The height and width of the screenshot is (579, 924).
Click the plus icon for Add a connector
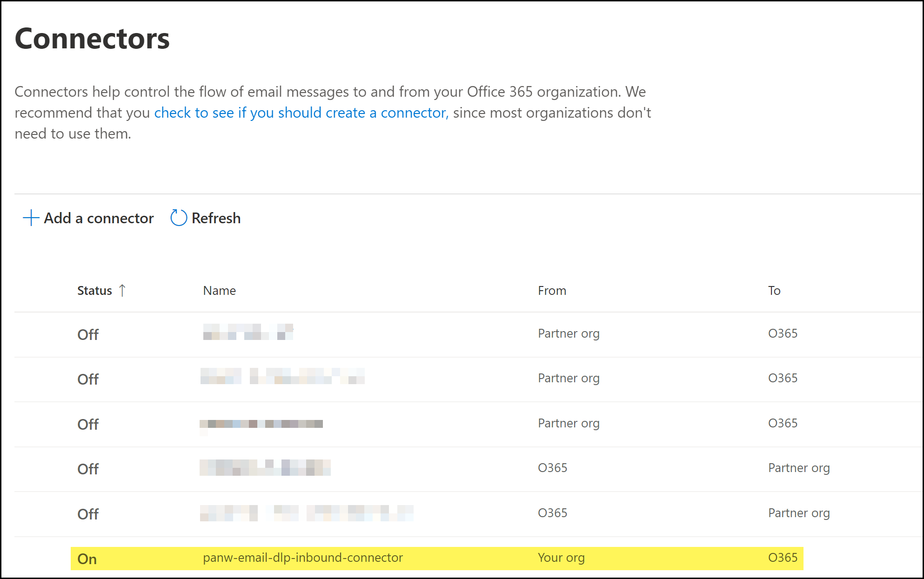31,218
